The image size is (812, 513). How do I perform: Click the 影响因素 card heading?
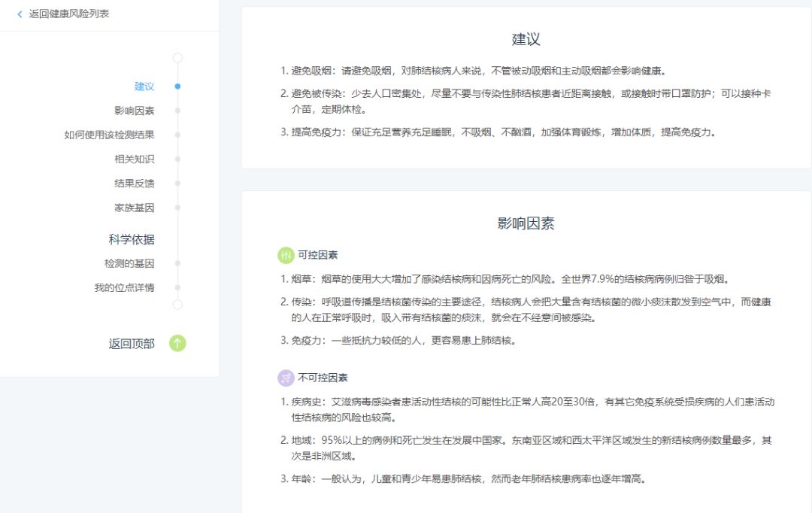click(526, 223)
